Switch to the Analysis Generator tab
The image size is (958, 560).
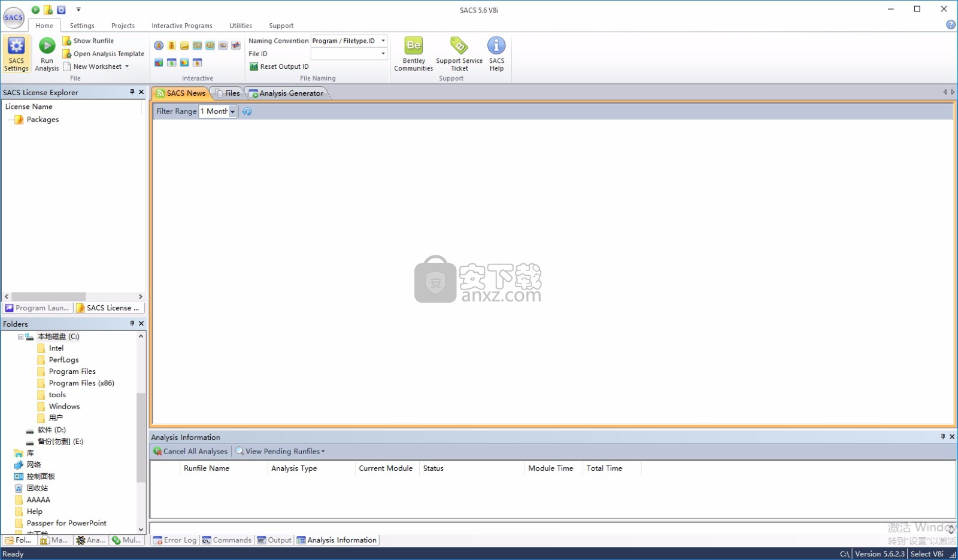click(x=287, y=93)
